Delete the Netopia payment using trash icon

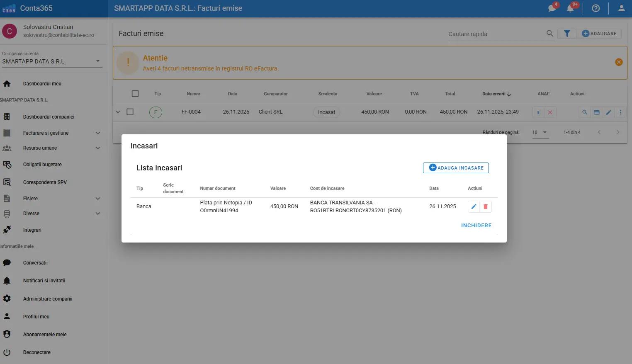pos(486,206)
